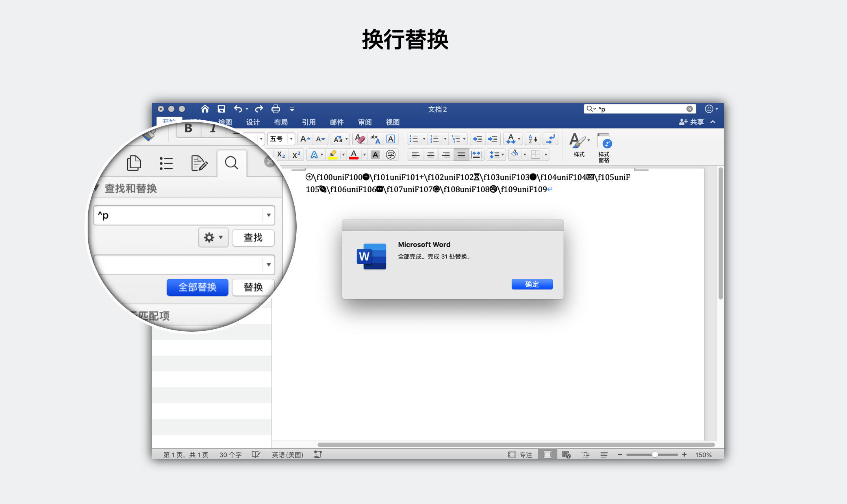Open the search options gear dropdown
The width and height of the screenshot is (847, 504).
213,237
